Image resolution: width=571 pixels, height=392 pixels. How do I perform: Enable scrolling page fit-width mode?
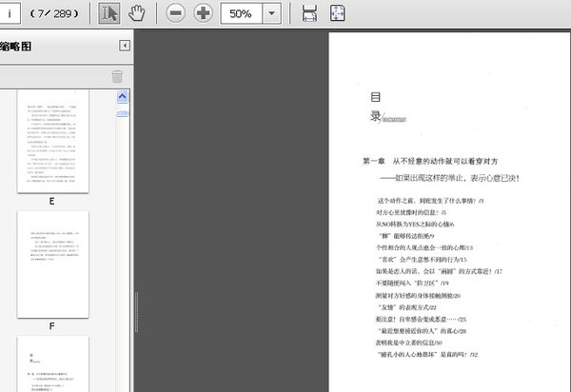309,13
